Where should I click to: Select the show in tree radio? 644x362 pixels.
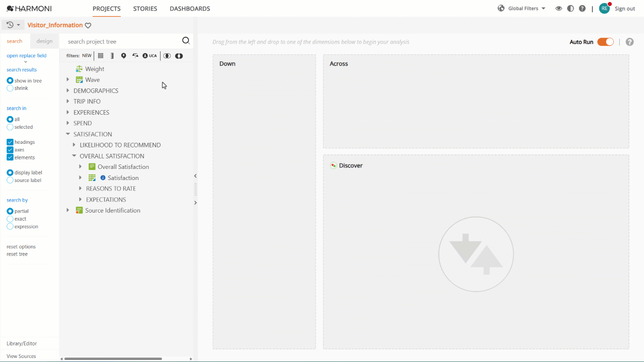tap(10, 80)
